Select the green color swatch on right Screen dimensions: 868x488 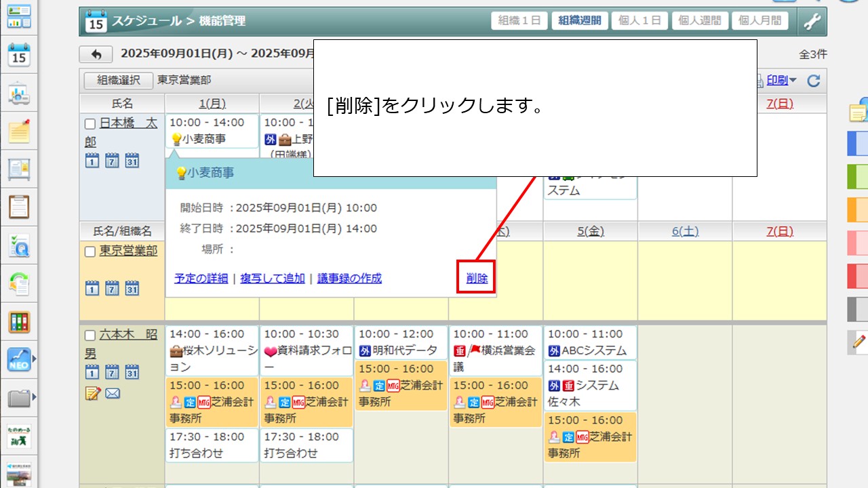858,176
